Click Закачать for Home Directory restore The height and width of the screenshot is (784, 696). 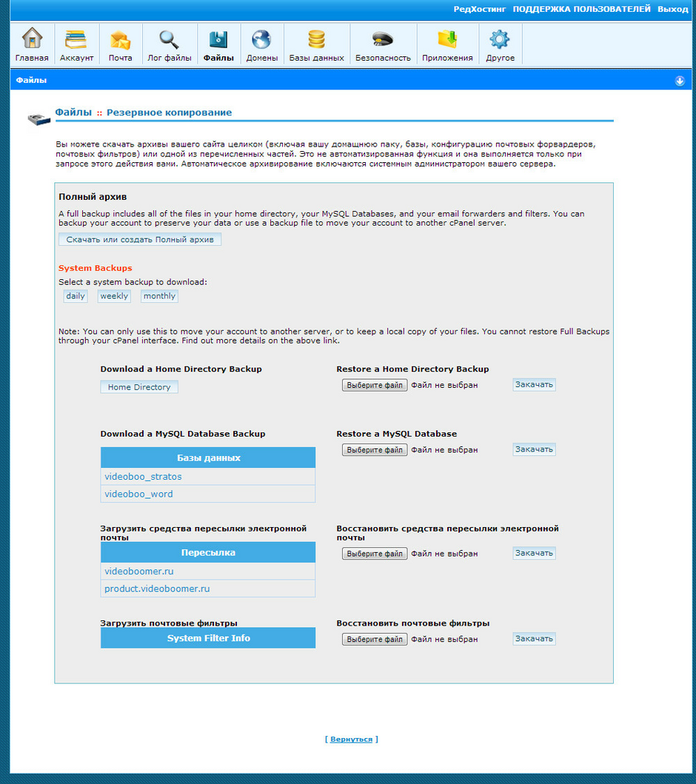pos(534,384)
